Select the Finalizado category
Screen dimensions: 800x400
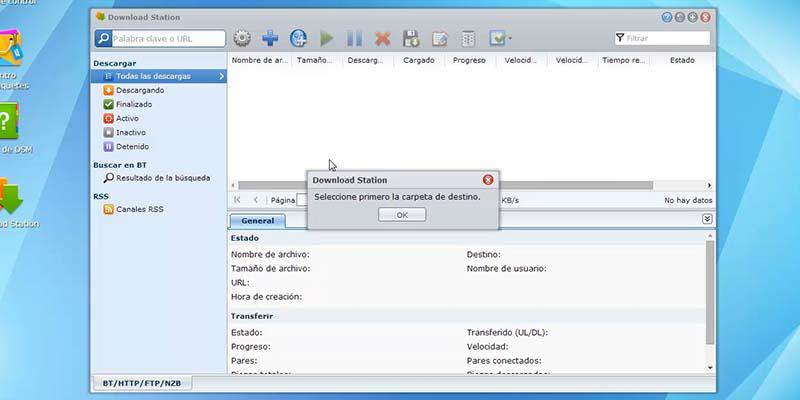click(128, 104)
